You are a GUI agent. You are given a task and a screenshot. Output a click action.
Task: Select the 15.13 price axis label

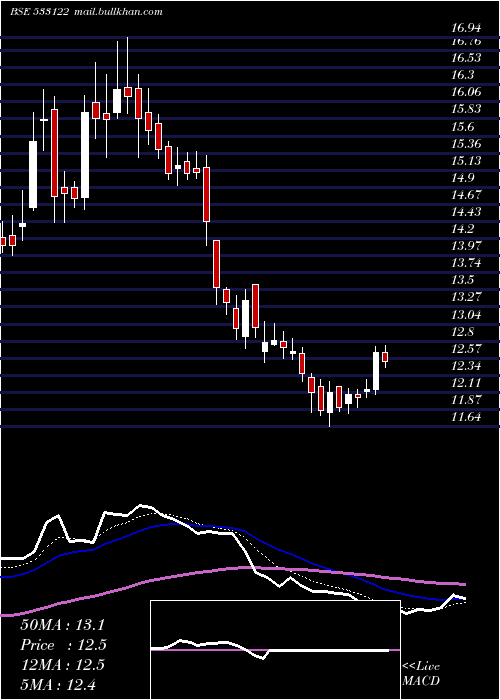(x=466, y=161)
